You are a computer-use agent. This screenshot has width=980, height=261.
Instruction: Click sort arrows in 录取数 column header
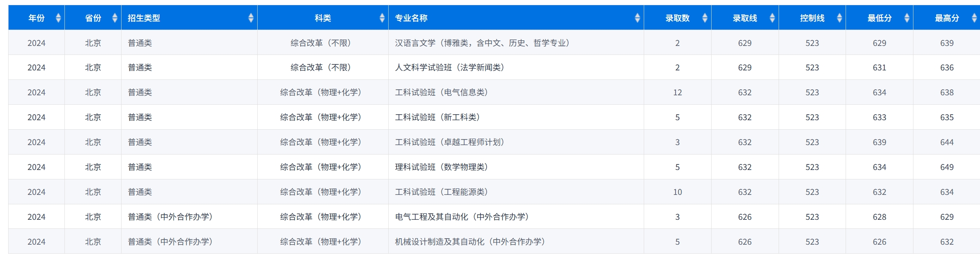(x=705, y=18)
